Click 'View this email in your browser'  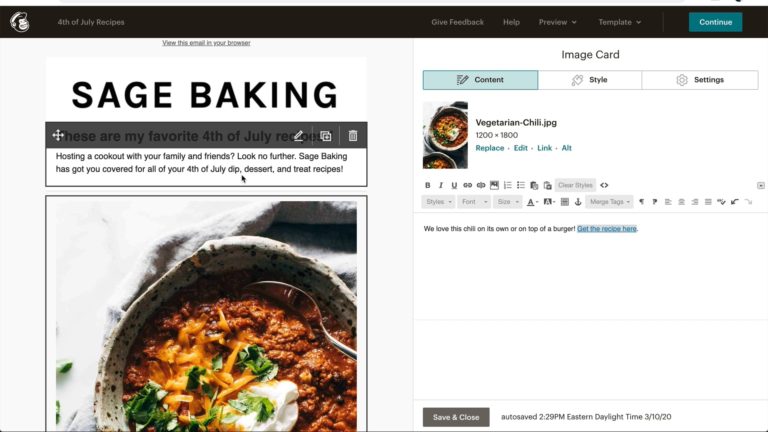[x=206, y=43]
